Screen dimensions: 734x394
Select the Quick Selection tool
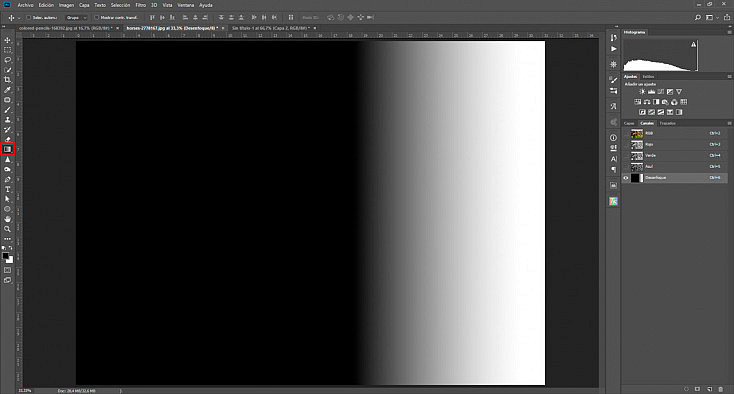7,70
